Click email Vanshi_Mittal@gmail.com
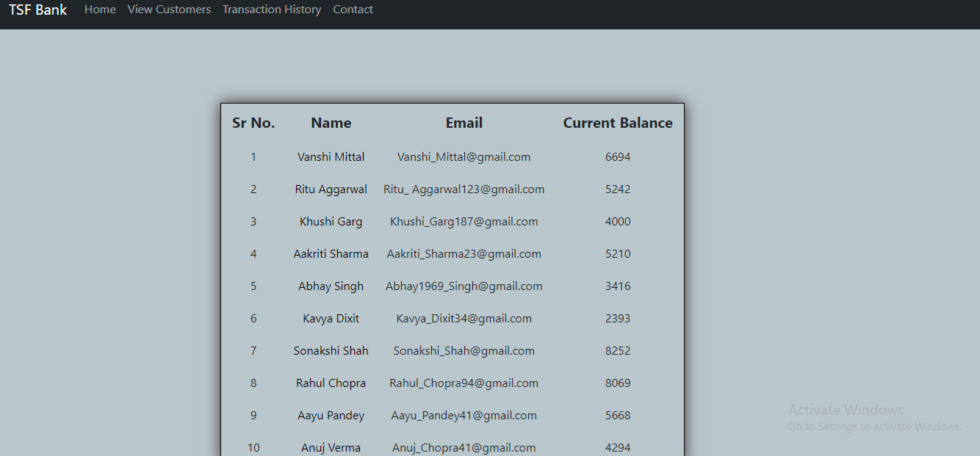The image size is (980, 456). (464, 156)
